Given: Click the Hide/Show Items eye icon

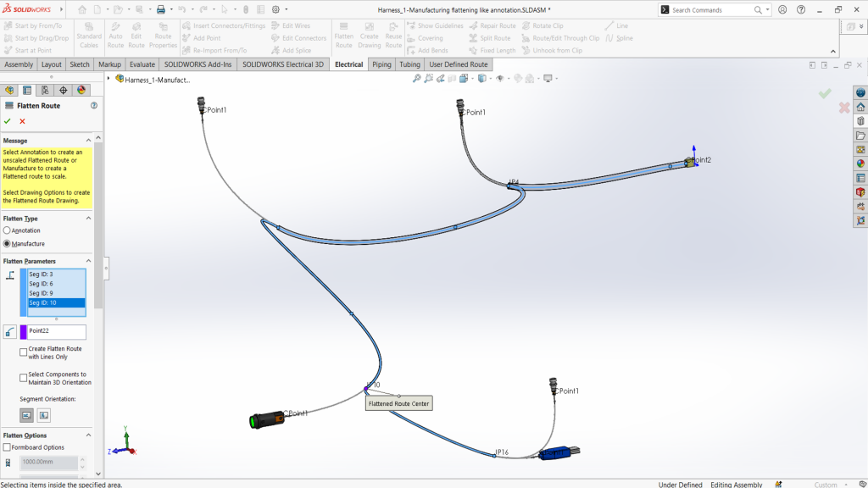Looking at the screenshot, I should (x=500, y=78).
